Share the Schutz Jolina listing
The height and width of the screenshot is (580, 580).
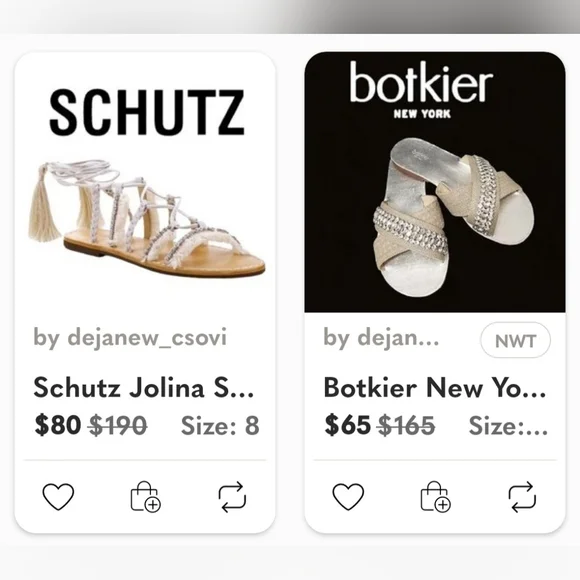[232, 496]
